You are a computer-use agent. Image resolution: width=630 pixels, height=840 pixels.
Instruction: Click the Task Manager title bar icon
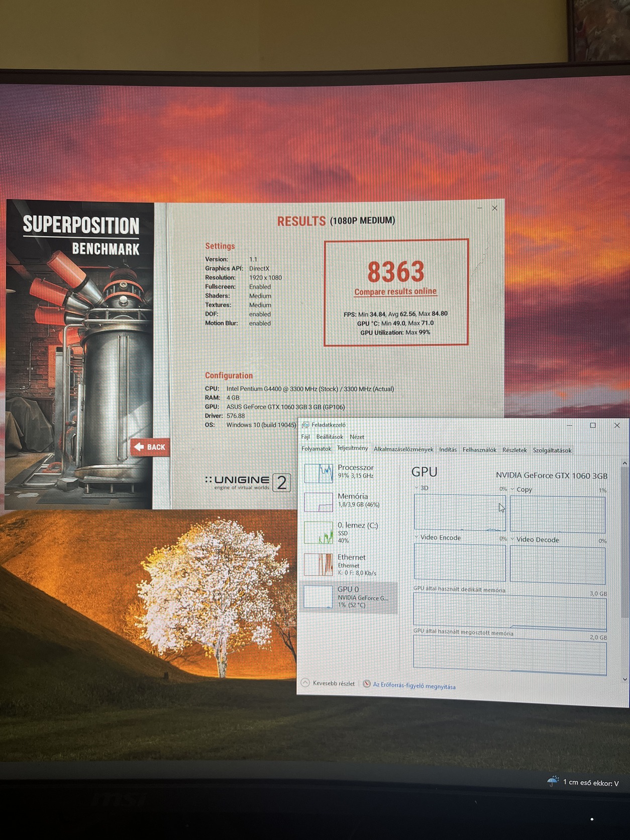[305, 425]
